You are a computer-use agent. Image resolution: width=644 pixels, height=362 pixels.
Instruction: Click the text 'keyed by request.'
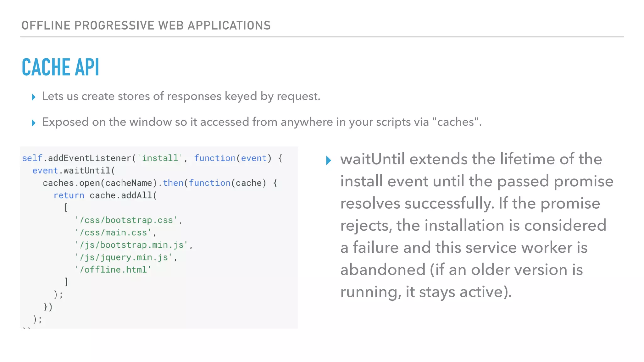pos(272,96)
